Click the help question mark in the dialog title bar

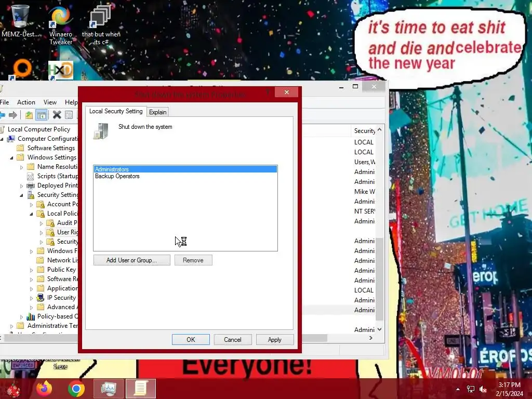coord(268,92)
